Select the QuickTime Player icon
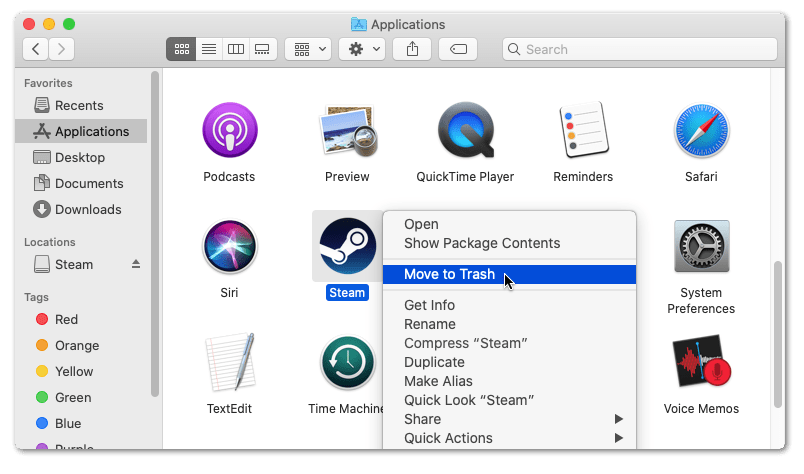The width and height of the screenshot is (804, 474). point(466,130)
